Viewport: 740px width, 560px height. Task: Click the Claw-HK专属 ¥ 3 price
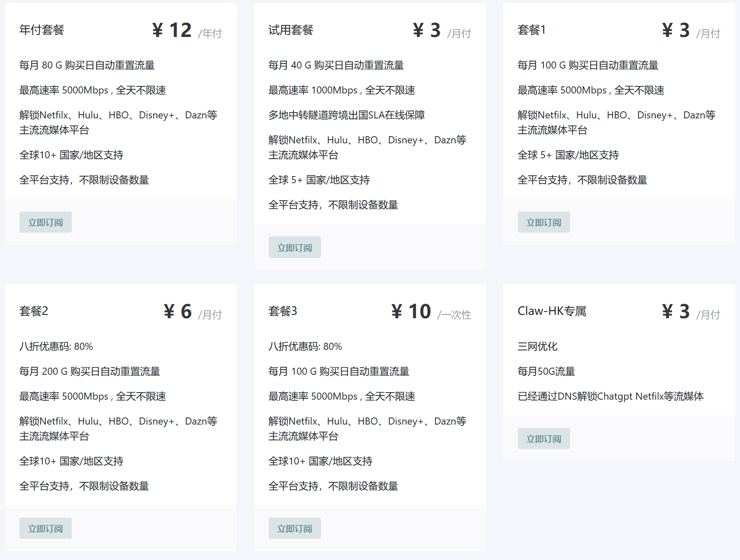tap(691, 312)
